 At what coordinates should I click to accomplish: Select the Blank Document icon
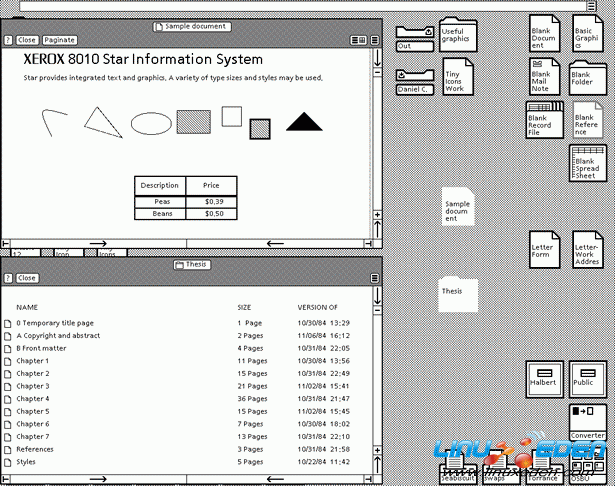pos(544,33)
